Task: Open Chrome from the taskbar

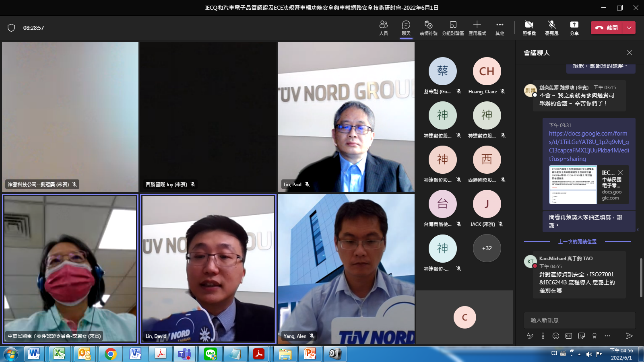Action: click(x=110, y=354)
